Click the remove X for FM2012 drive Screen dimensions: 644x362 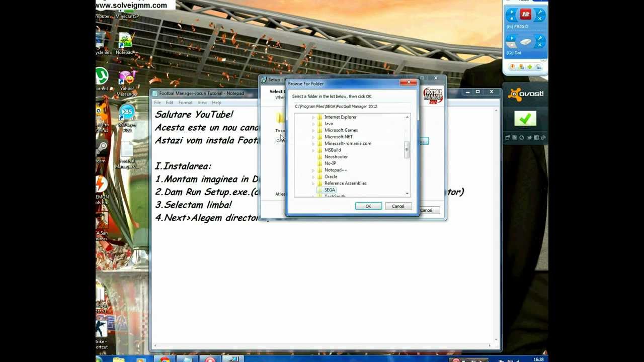(540, 19)
